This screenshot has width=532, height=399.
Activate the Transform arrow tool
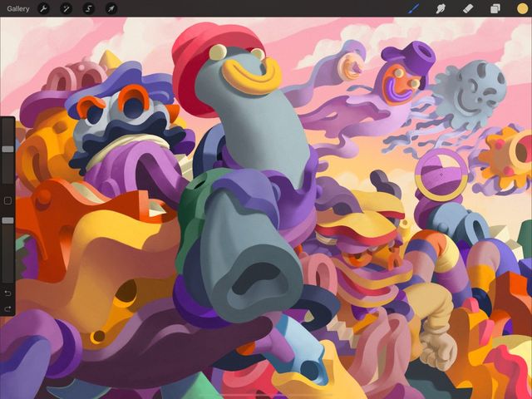click(111, 9)
